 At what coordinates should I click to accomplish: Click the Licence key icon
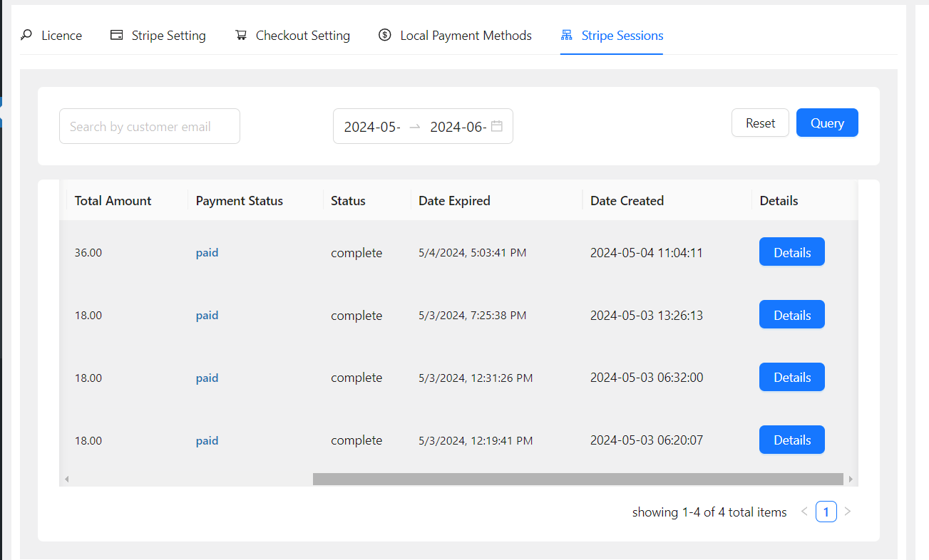pyautogui.click(x=26, y=35)
